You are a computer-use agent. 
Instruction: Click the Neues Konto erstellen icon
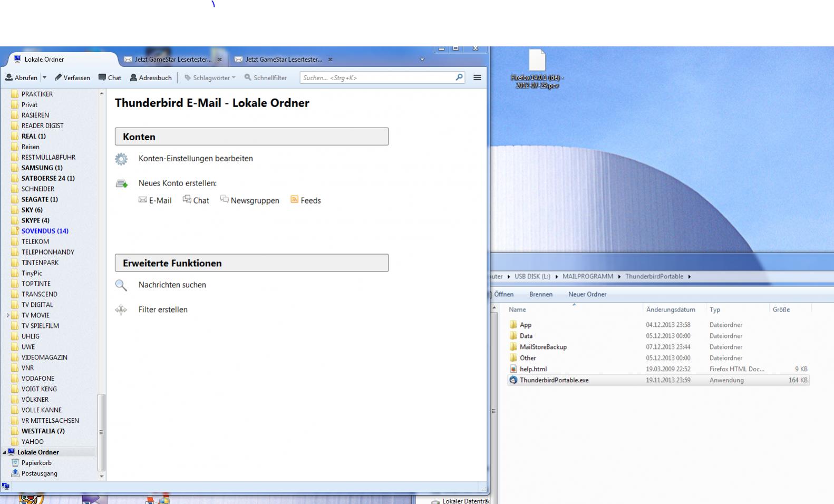pyautogui.click(x=121, y=183)
